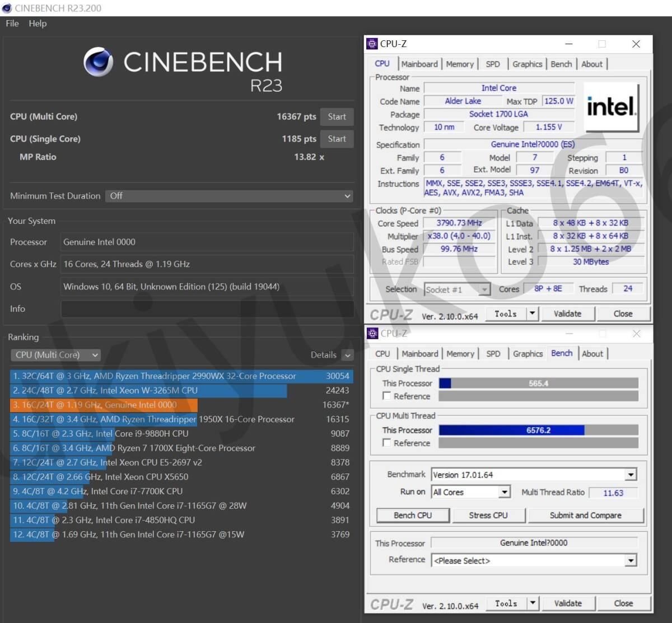Viewport: 672px width, 623px height.
Task: Expand the ranking Details arrow
Action: click(348, 355)
